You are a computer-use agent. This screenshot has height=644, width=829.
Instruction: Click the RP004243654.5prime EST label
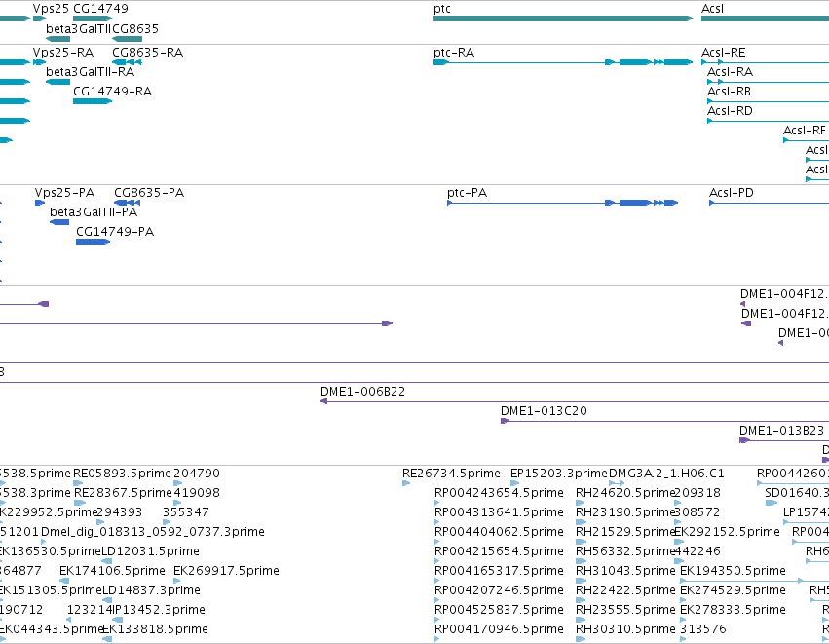click(x=499, y=493)
